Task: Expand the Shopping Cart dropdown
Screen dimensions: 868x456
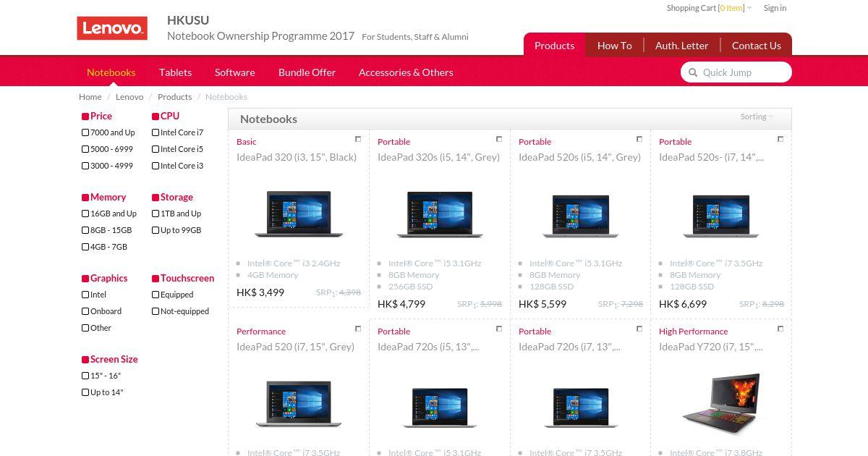Action: click(709, 8)
